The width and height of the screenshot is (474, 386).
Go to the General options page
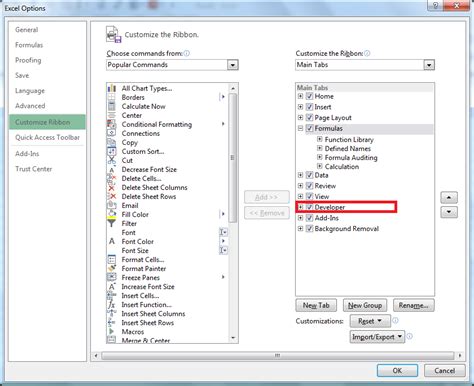27,30
